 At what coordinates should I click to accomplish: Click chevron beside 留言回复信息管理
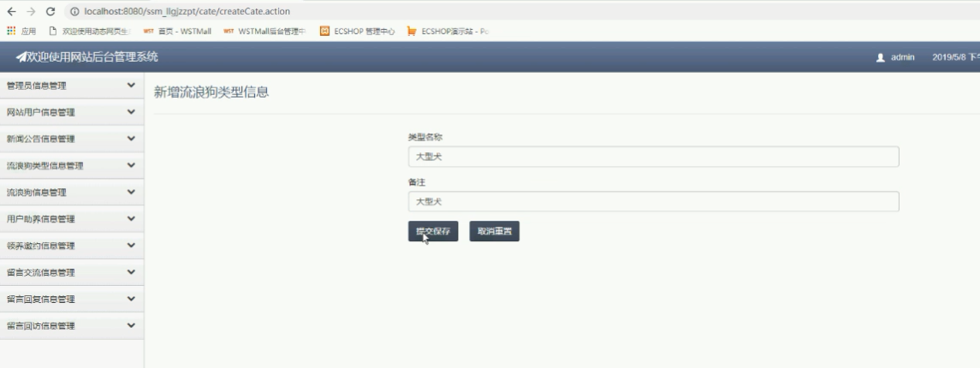tap(131, 299)
